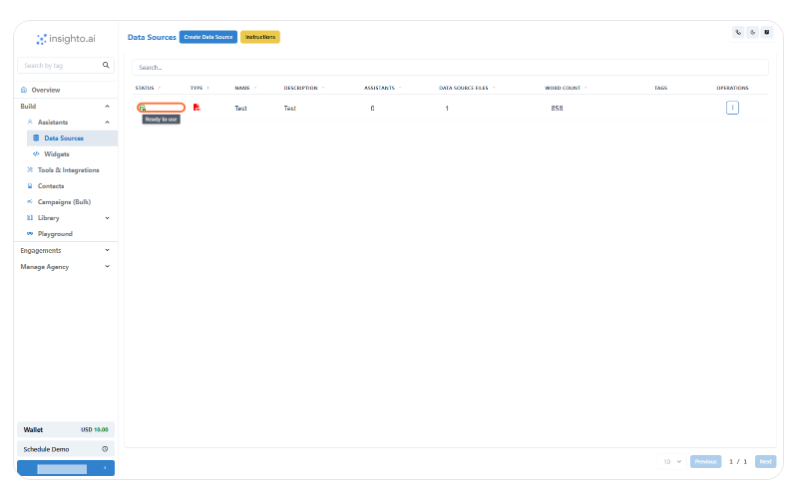795x502 pixels.
Task: Click the Assistants person icon
Action: (x=30, y=122)
